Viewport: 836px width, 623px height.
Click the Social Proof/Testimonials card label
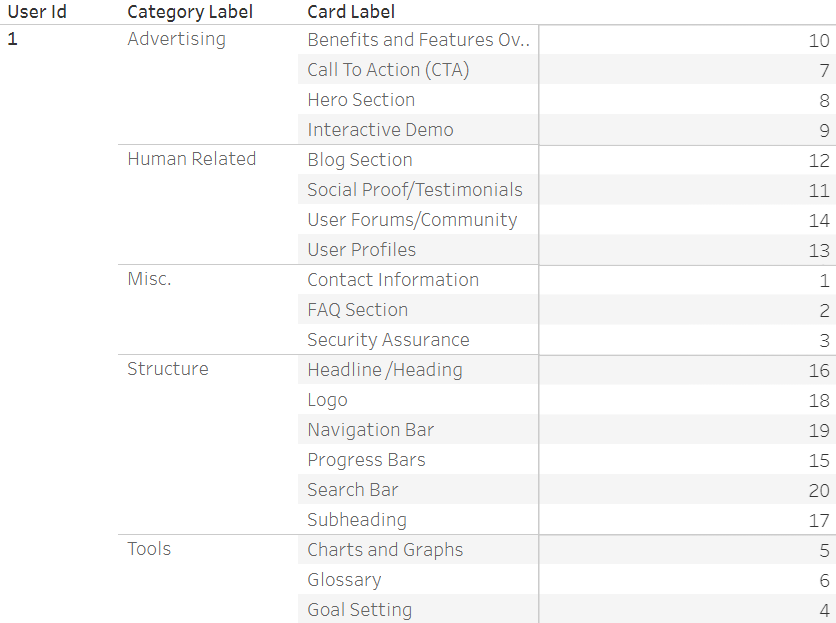tap(415, 190)
